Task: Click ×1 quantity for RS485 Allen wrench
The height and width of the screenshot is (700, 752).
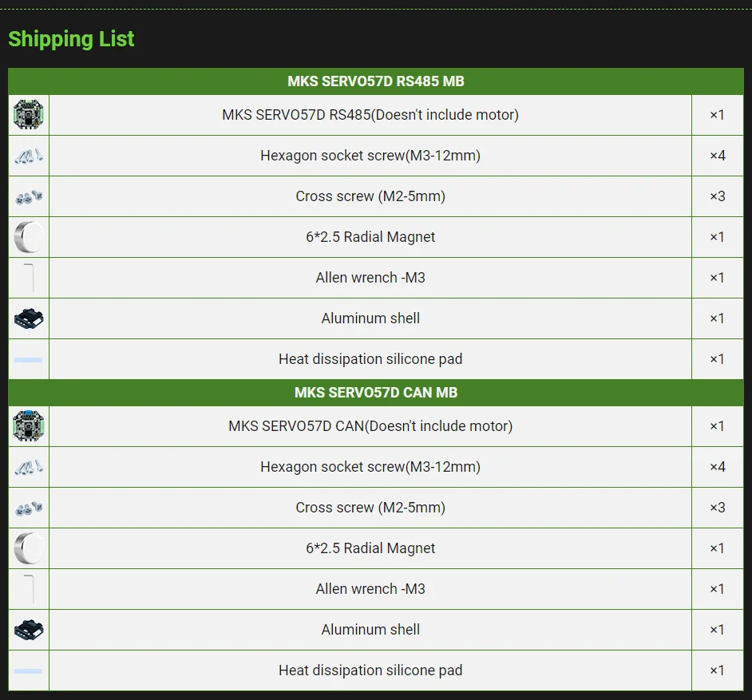Action: coord(717,278)
